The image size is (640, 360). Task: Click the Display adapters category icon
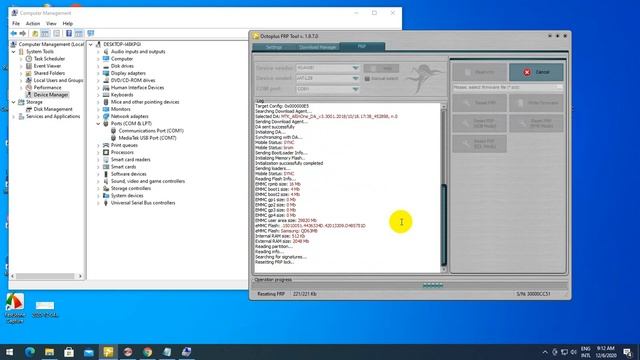tap(106, 73)
